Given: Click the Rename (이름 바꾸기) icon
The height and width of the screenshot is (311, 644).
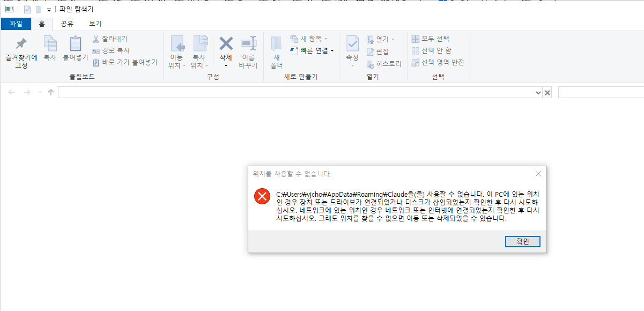Looking at the screenshot, I should pos(248,44).
